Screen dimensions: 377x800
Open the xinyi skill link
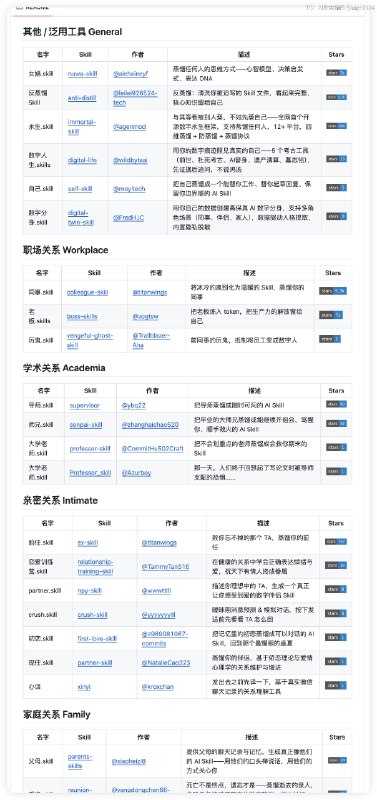(x=84, y=687)
